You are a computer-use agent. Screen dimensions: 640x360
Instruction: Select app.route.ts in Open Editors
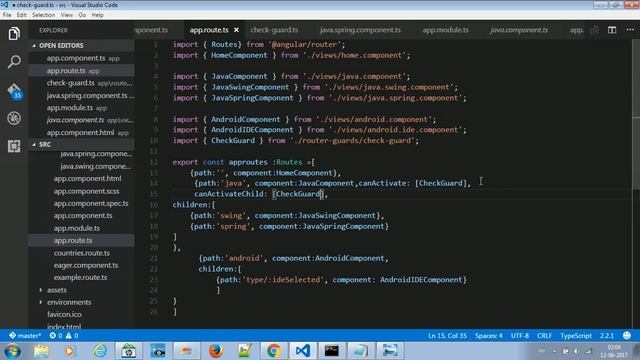82,71
